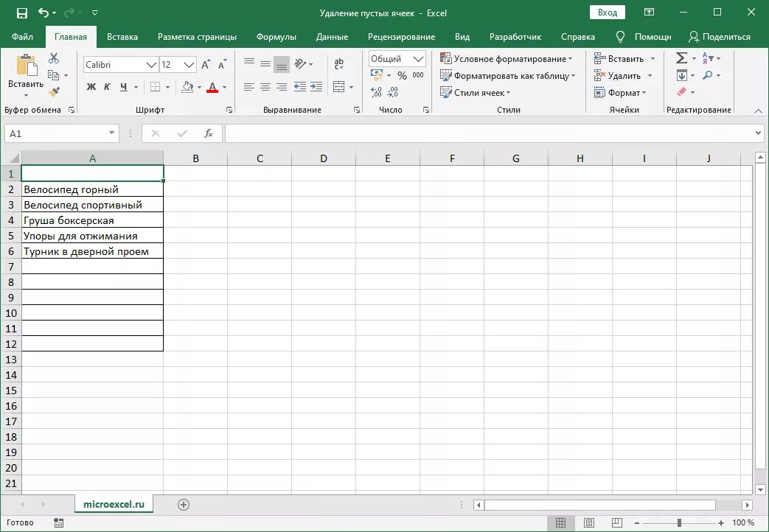Click the Format Painter brush icon
Screen dimensions: 769x532
[54, 91]
